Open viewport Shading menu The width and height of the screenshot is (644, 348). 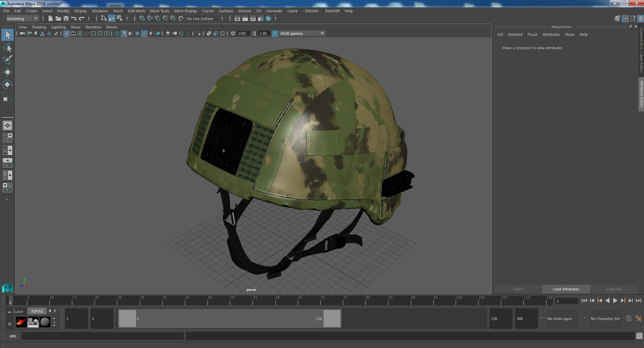click(39, 27)
